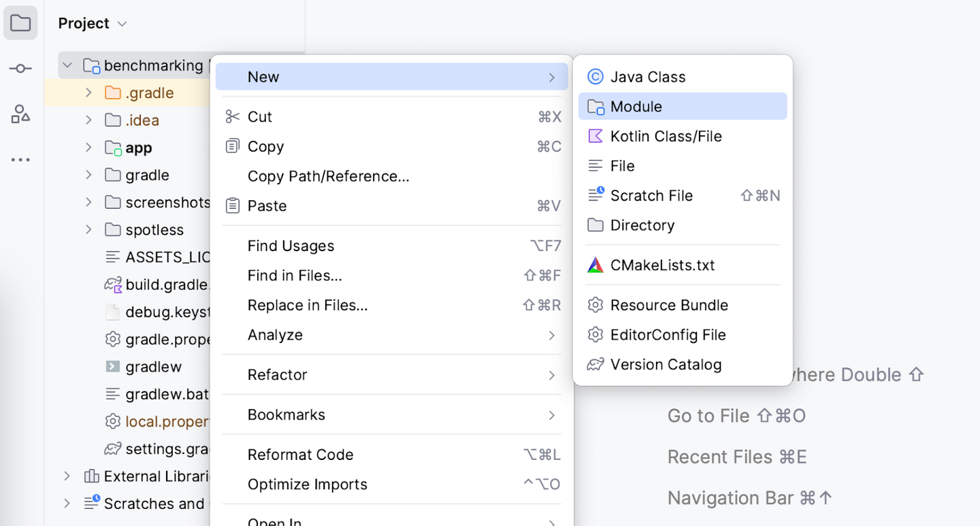This screenshot has width=980, height=526.
Task: Collapse the benchmarking root project node
Action: point(67,65)
